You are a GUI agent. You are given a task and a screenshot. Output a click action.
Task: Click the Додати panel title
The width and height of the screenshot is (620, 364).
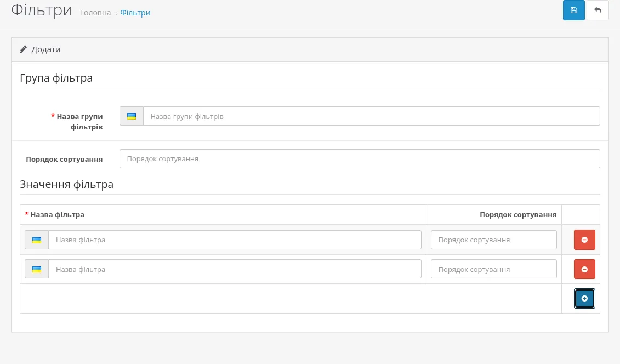[46, 49]
